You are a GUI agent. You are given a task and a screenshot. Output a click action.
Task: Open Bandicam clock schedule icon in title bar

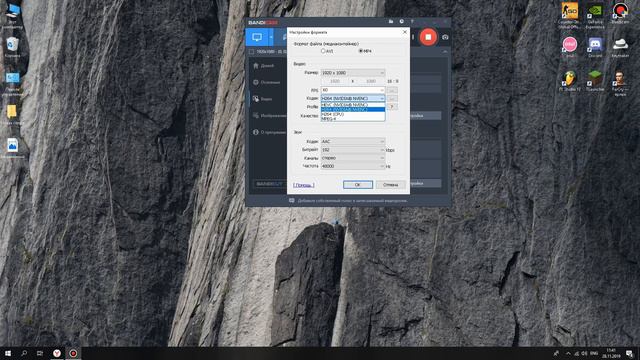coord(402,21)
